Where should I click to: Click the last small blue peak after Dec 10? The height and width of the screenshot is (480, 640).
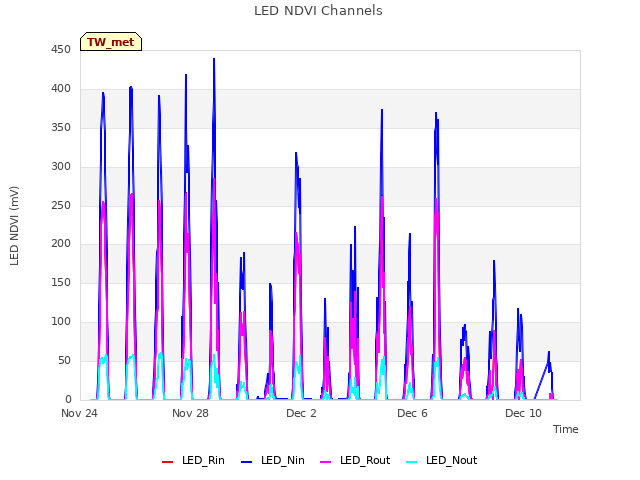[x=549, y=352]
